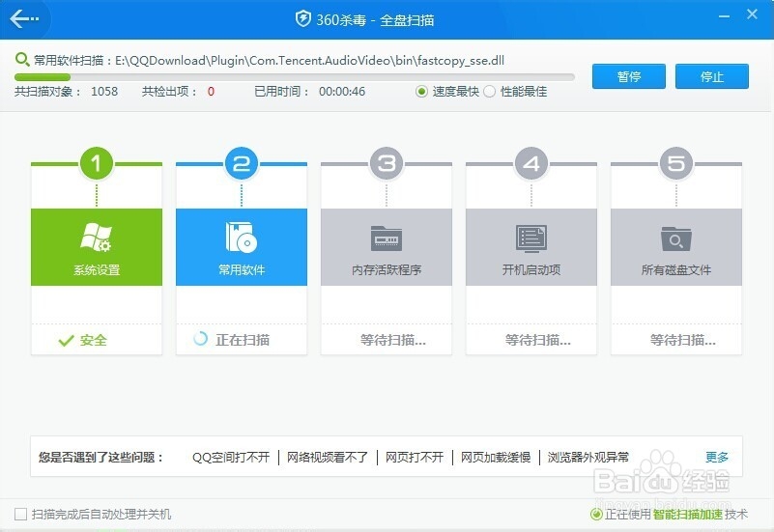Click the 正在扫描 status text
Screen dimensions: 774x532
[243, 340]
